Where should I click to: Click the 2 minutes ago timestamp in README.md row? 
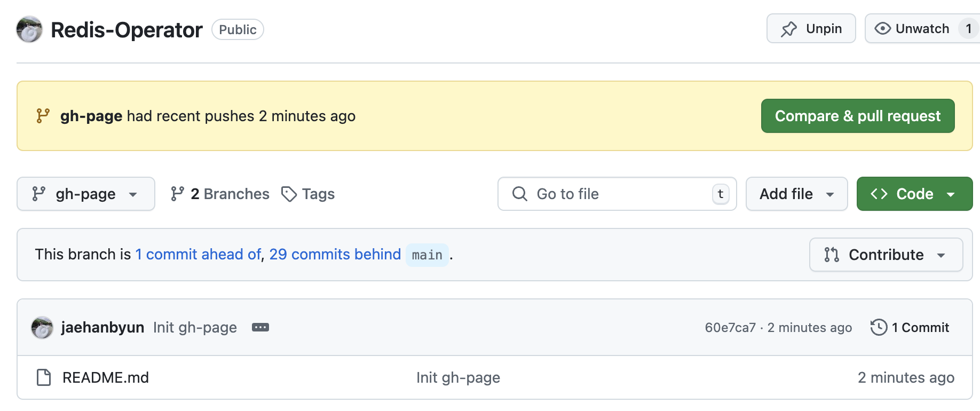906,377
